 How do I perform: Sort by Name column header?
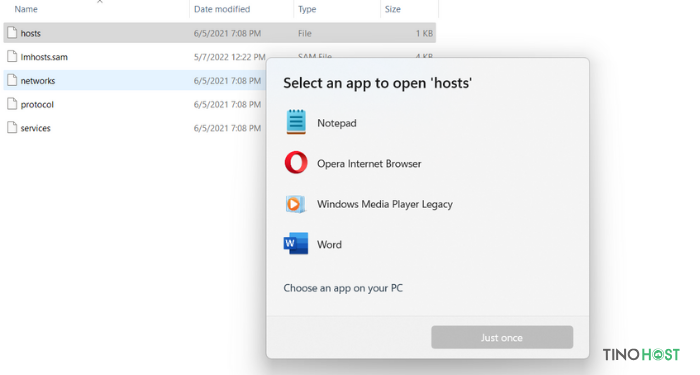(26, 9)
